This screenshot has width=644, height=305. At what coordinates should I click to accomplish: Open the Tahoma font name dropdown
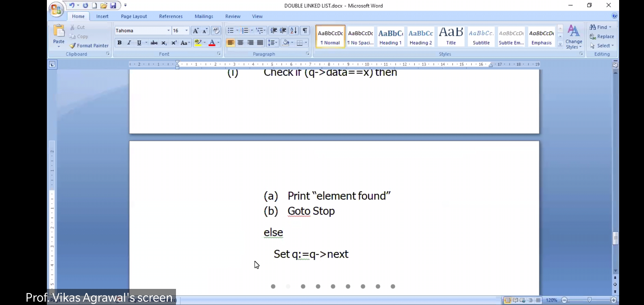(x=168, y=30)
